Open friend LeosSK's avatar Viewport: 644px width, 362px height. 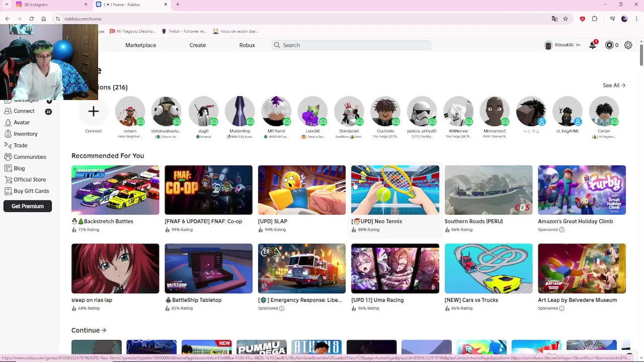pyautogui.click(x=312, y=112)
